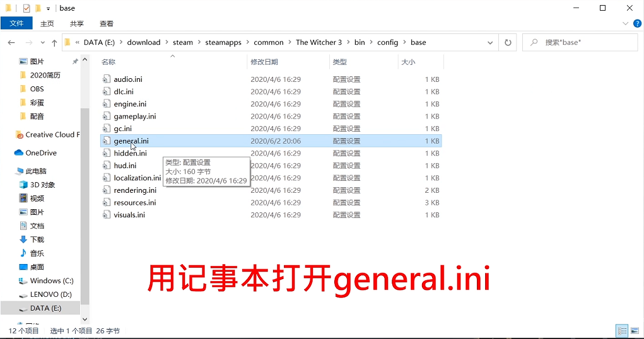
Task: Open the audio.ini file icon
Action: coord(107,79)
